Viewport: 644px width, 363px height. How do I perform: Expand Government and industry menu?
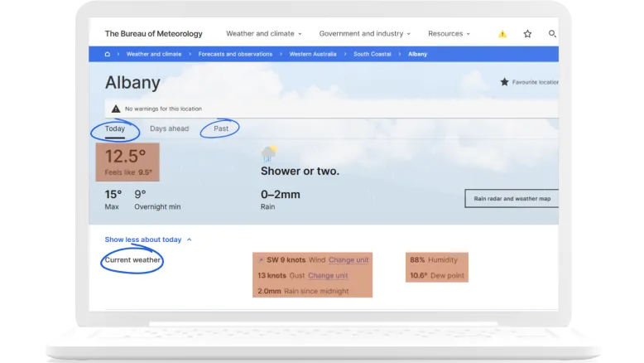pos(365,34)
